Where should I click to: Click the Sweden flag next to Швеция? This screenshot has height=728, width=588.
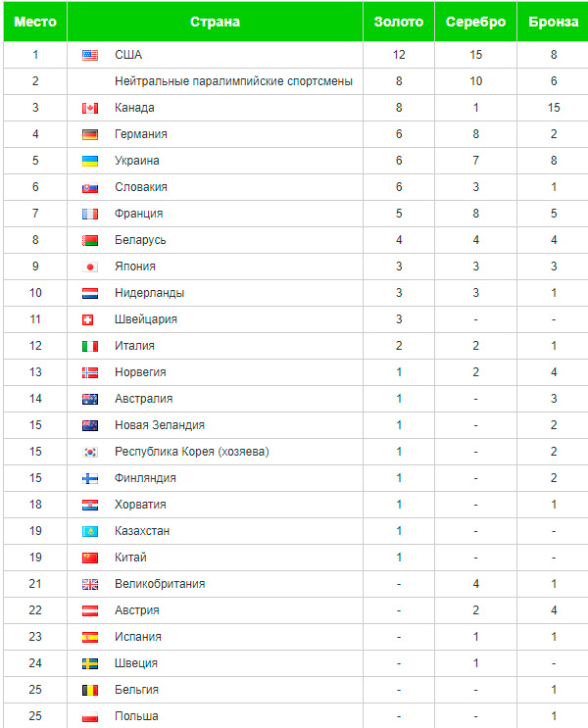90,664
